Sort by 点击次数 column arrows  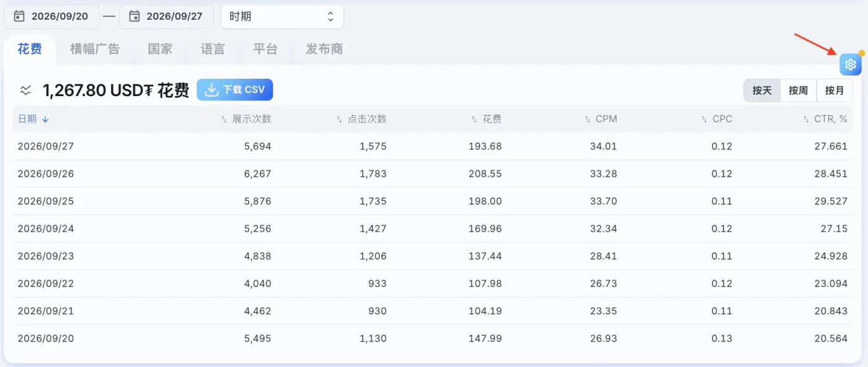[339, 119]
